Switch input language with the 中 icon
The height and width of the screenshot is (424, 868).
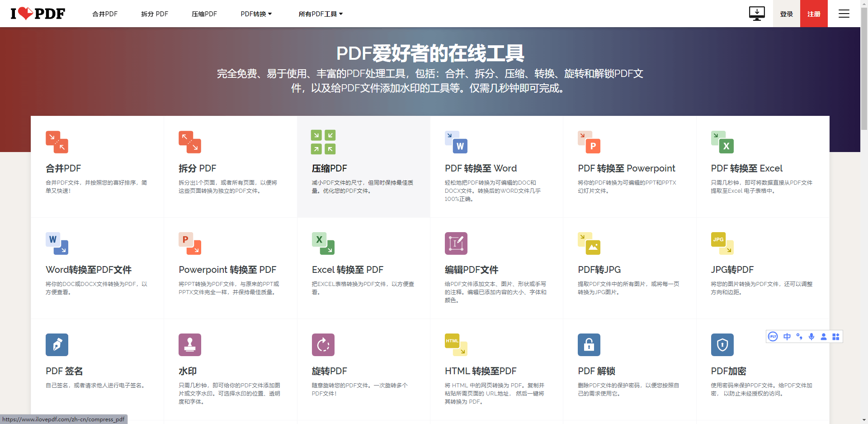coord(787,337)
